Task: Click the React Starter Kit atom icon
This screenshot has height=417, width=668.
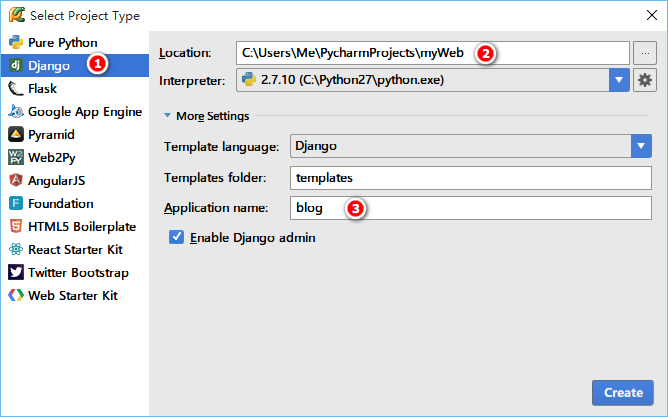Action: point(16,249)
